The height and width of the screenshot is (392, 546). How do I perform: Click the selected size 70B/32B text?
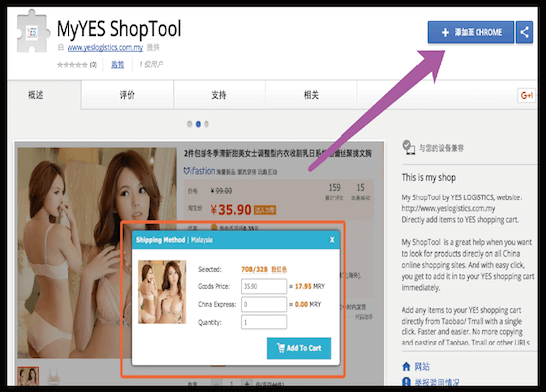[x=254, y=269]
